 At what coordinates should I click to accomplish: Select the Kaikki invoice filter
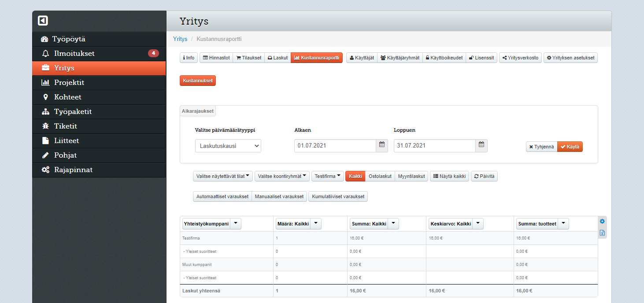tap(355, 176)
